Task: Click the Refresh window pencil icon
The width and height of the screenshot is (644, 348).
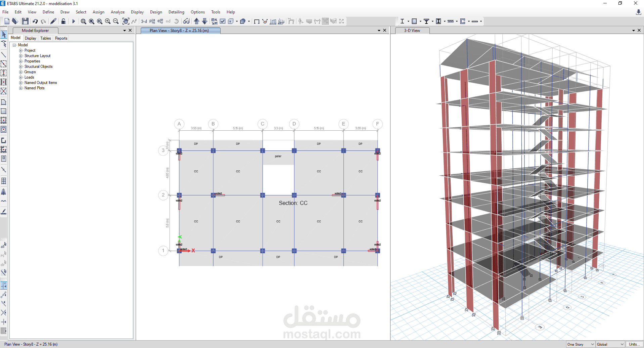Action: 53,21
